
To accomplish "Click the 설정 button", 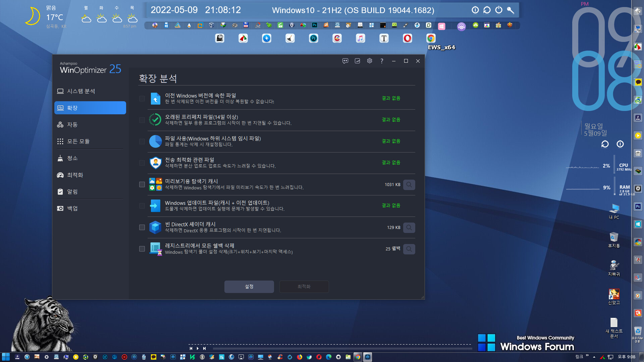I will tap(249, 287).
